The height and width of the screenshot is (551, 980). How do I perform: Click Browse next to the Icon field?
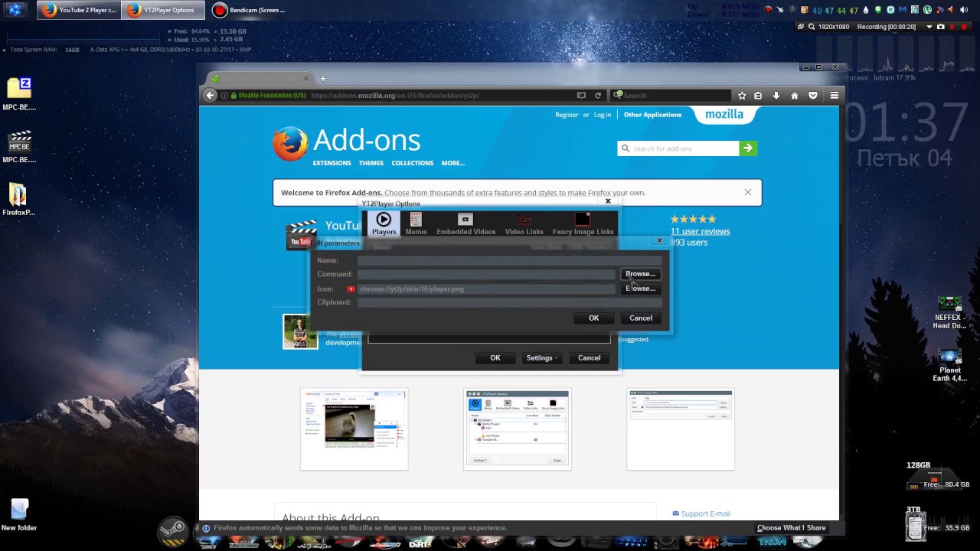[640, 289]
